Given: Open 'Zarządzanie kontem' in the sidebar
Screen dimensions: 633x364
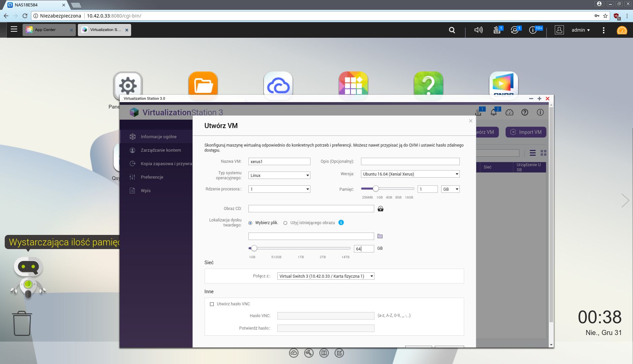Looking at the screenshot, I should [156, 150].
